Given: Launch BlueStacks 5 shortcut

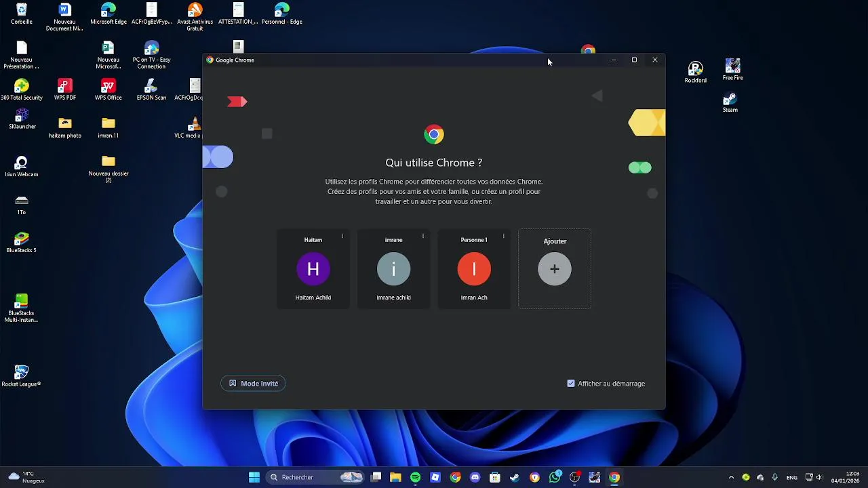Looking at the screenshot, I should (22, 242).
